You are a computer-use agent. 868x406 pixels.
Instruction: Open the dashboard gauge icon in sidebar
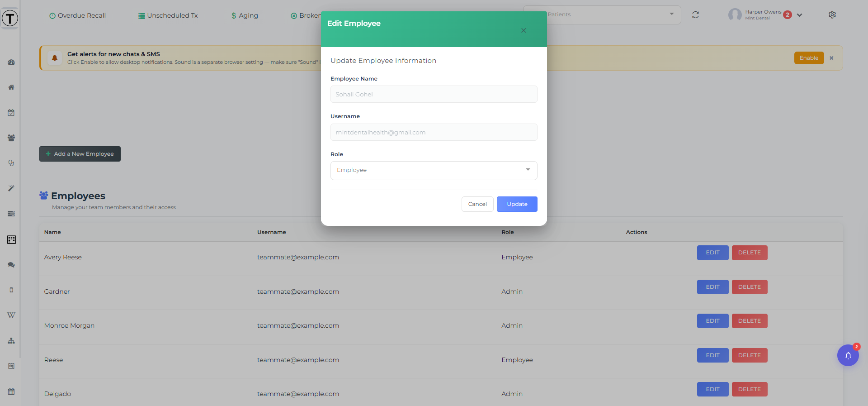tap(11, 62)
